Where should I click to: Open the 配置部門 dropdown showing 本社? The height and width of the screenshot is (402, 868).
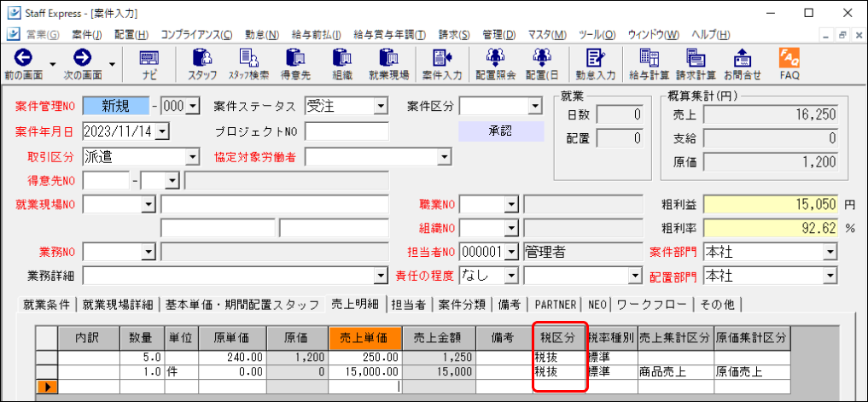tap(830, 275)
